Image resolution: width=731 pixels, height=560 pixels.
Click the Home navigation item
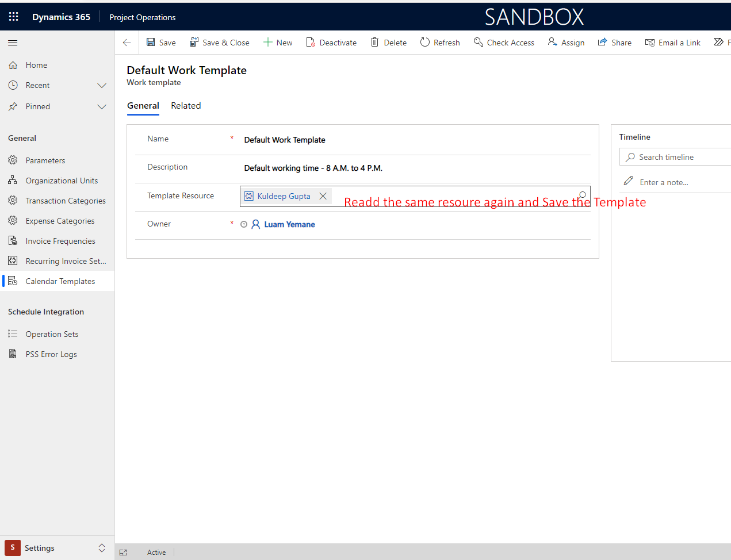(36, 65)
